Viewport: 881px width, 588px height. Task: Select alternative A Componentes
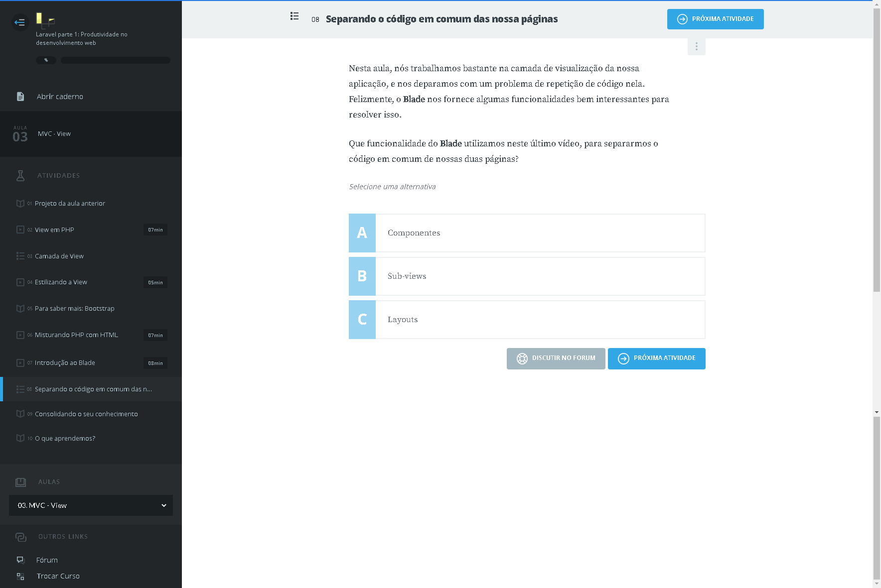(527, 233)
